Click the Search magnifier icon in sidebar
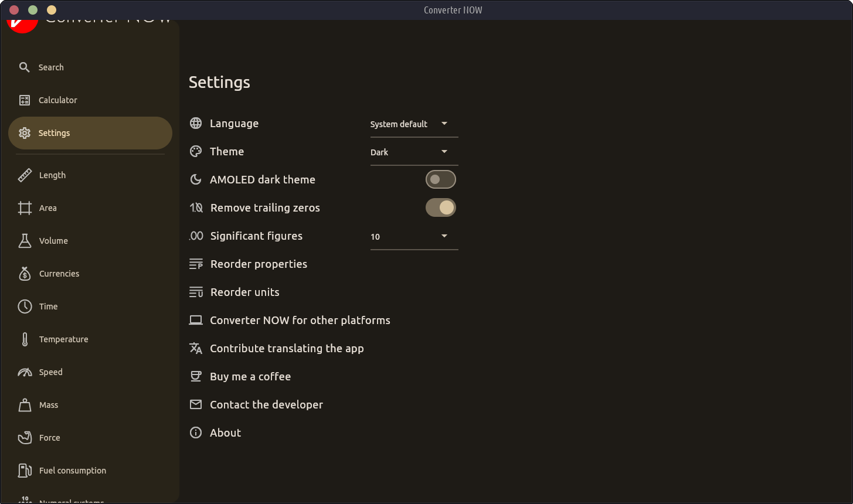 (24, 67)
